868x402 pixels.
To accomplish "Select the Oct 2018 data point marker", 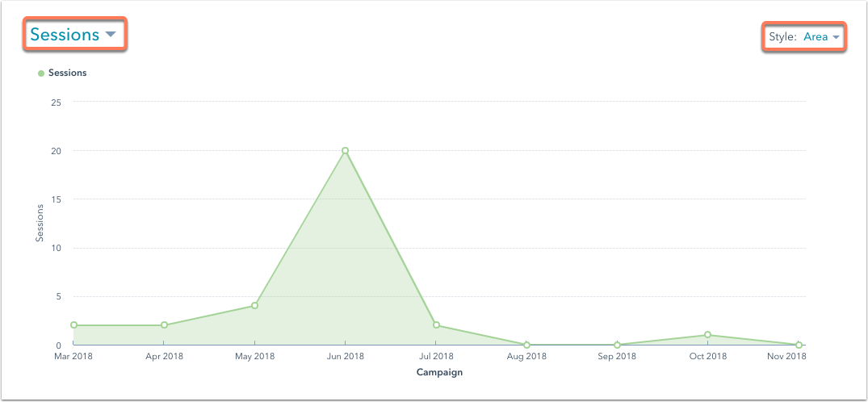I will click(x=707, y=335).
